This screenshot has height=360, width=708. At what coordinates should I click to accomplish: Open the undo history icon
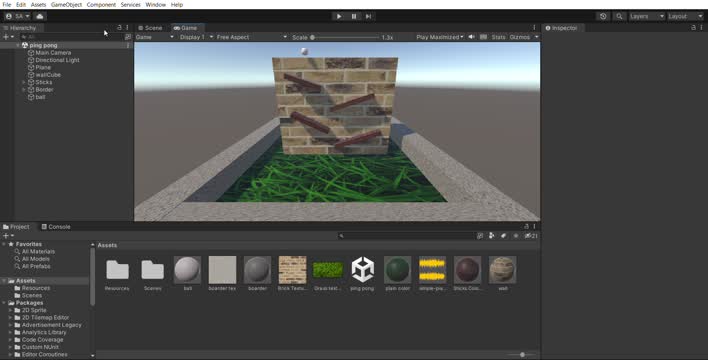[603, 16]
